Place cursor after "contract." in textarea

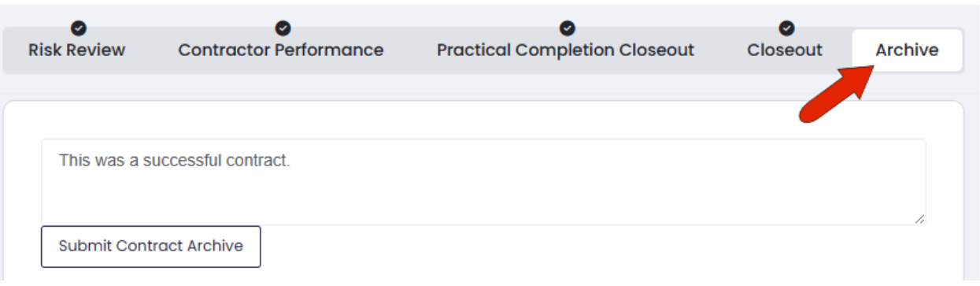(292, 160)
